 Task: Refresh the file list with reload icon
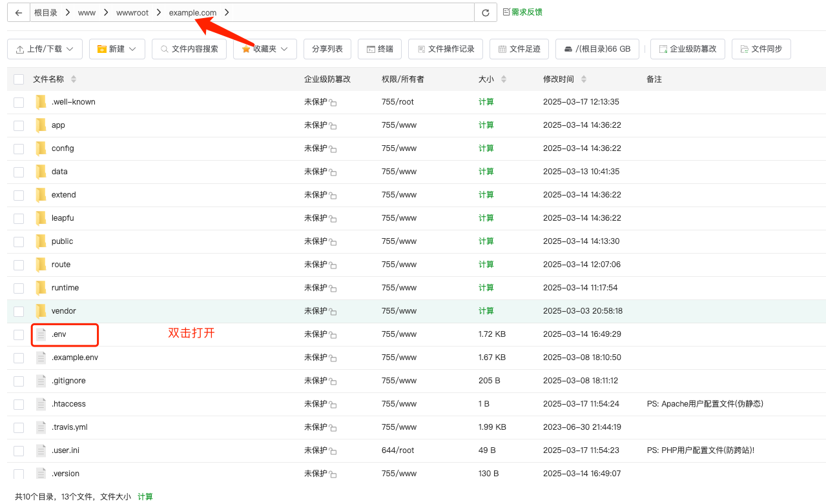[x=485, y=13]
